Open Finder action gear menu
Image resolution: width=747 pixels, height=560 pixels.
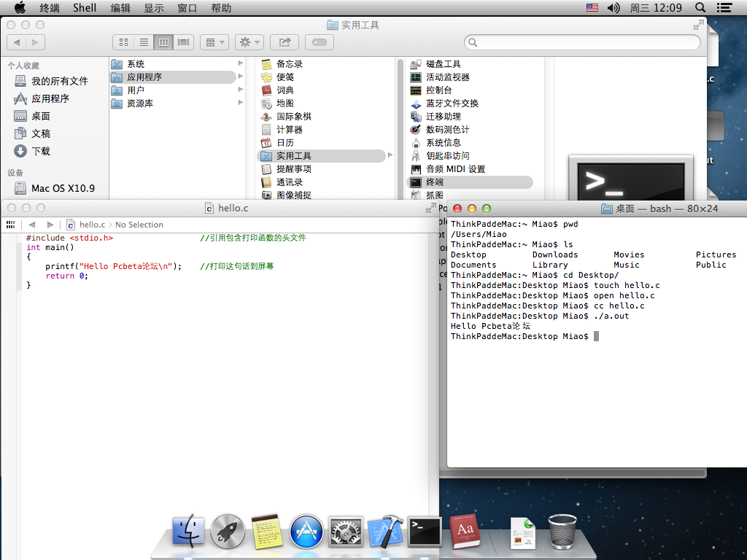(x=249, y=42)
